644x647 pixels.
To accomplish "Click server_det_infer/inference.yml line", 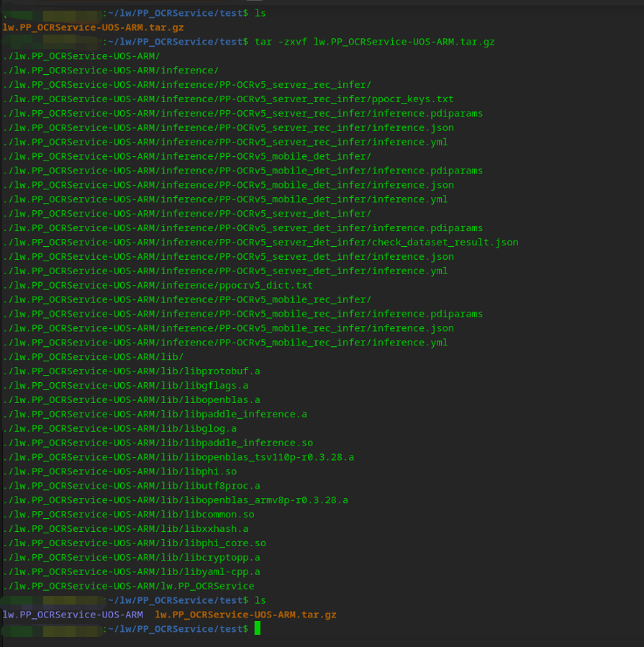I will point(225,271).
